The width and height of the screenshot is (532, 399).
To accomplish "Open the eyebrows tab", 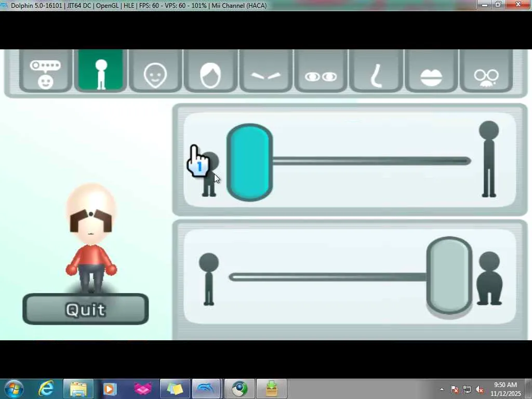I will [x=265, y=71].
